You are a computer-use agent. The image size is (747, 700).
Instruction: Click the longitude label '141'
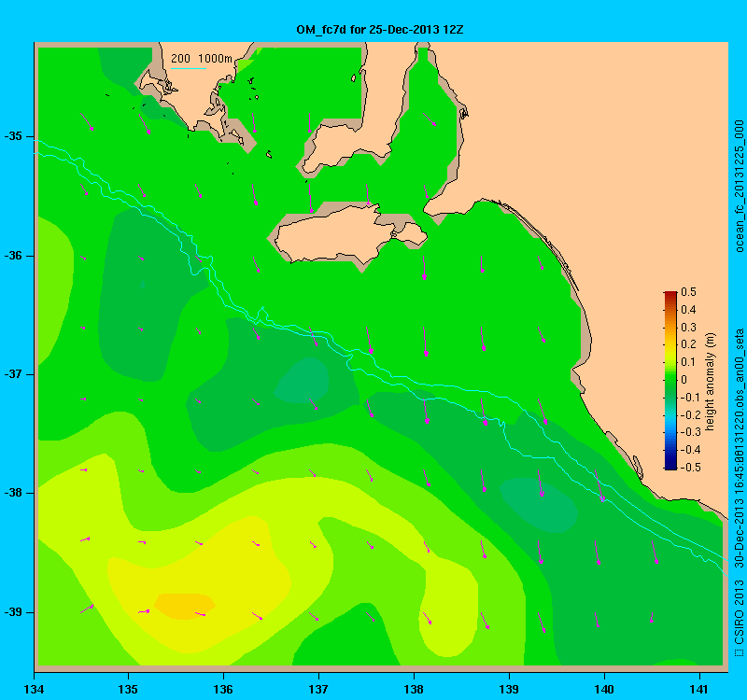[699, 689]
